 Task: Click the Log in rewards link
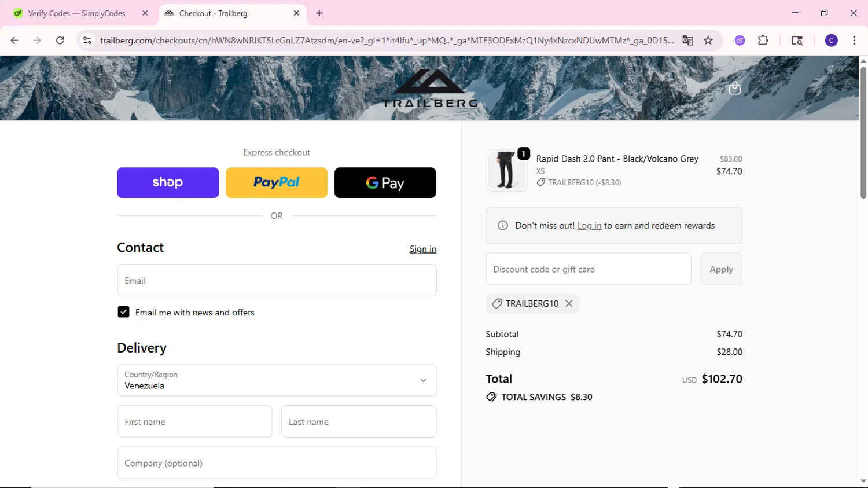click(x=589, y=226)
